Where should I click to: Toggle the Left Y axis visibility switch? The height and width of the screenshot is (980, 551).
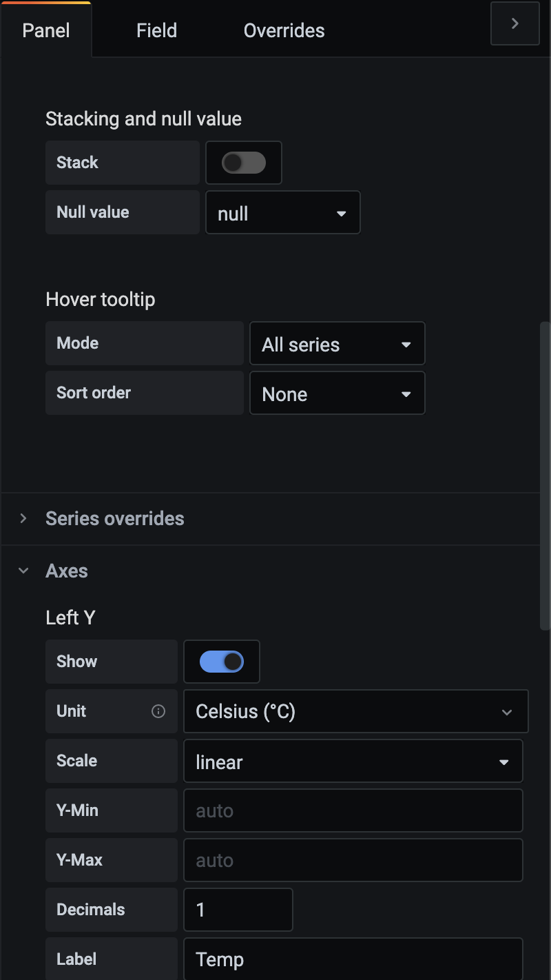[x=221, y=661]
